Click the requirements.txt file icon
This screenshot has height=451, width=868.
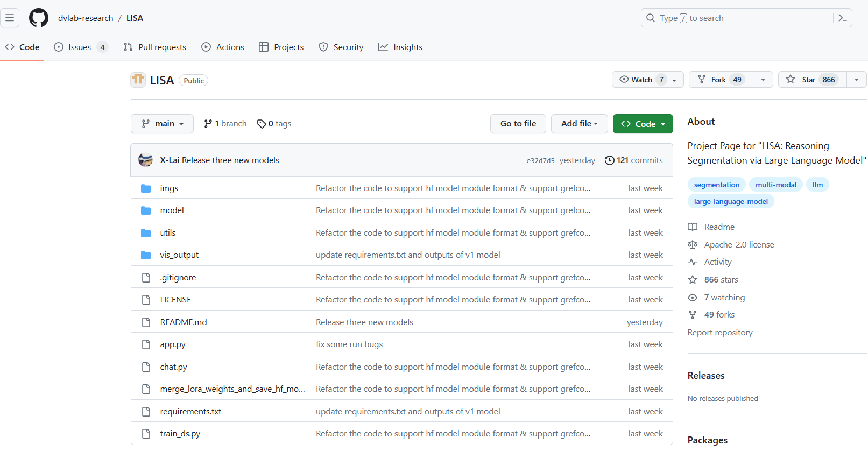146,412
